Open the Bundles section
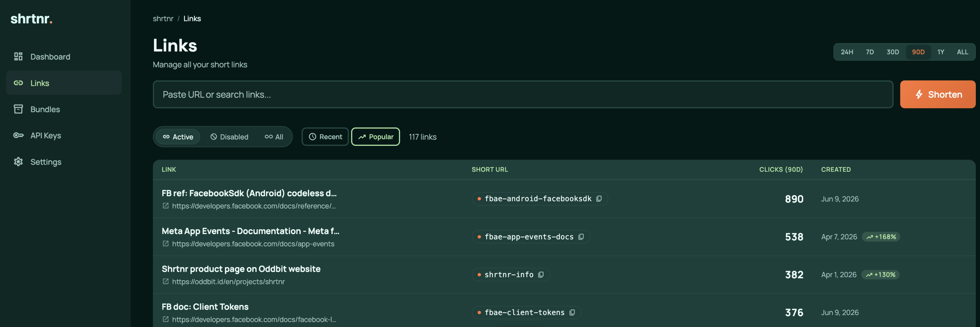 (64, 109)
